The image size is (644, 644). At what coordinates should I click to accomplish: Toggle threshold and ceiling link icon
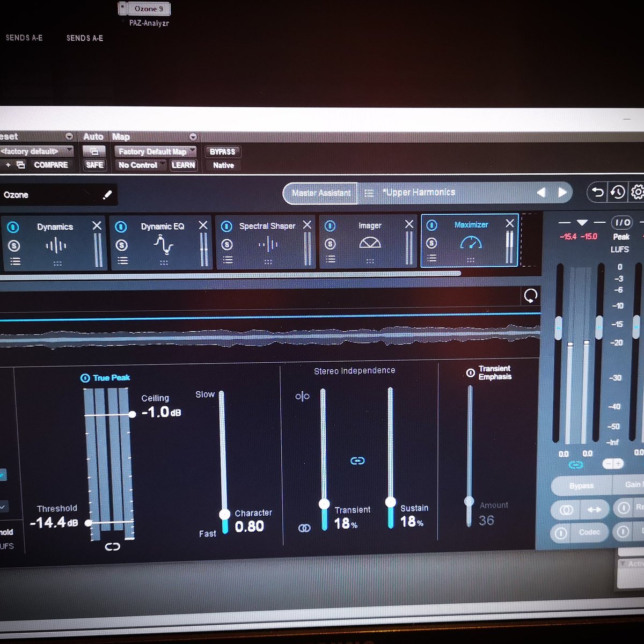(x=112, y=547)
